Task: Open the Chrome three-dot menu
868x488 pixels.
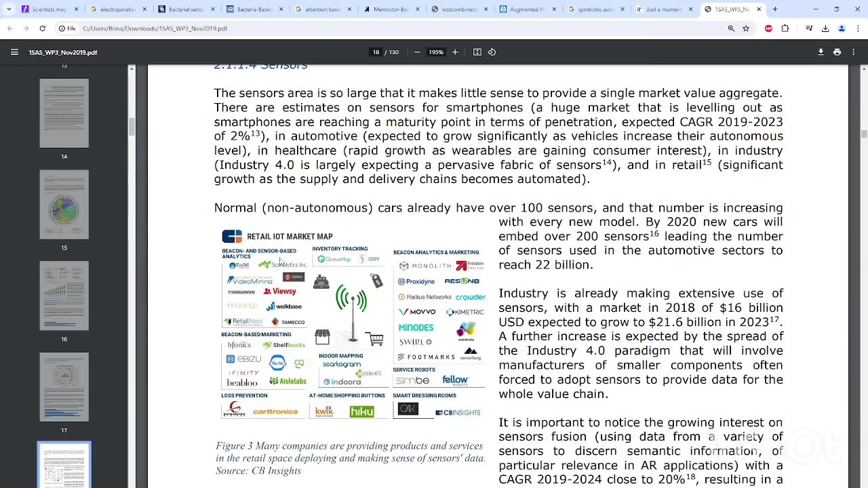Action: 857,28
